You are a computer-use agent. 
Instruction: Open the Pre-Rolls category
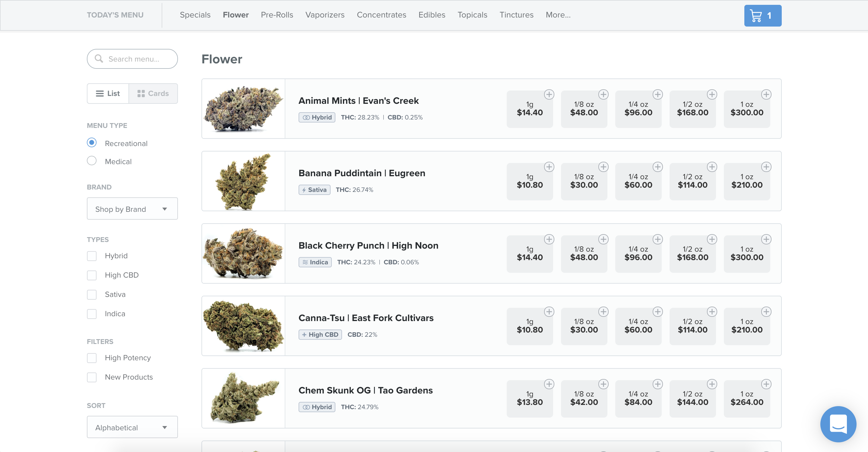(x=277, y=15)
